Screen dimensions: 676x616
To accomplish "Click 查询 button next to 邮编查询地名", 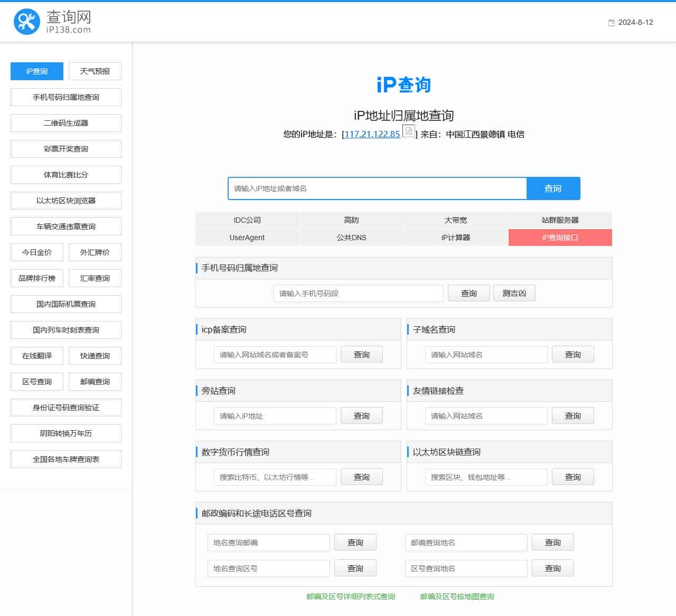I will (553, 543).
